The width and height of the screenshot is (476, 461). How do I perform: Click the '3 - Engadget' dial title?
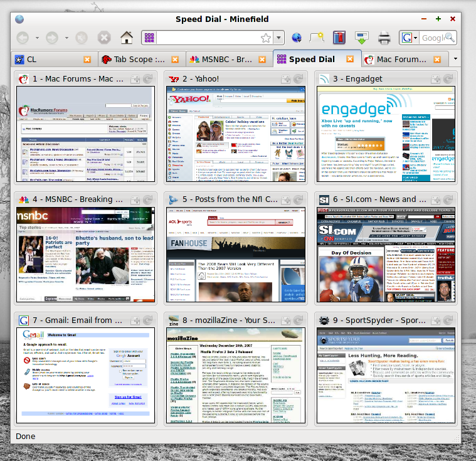pyautogui.click(x=357, y=79)
